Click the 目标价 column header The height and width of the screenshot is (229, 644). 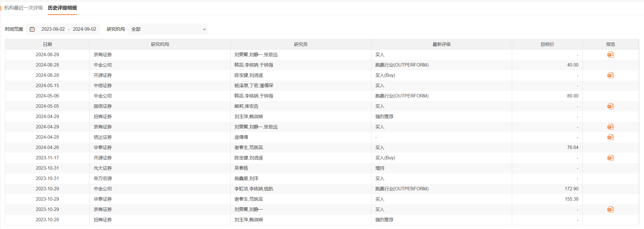(x=547, y=44)
